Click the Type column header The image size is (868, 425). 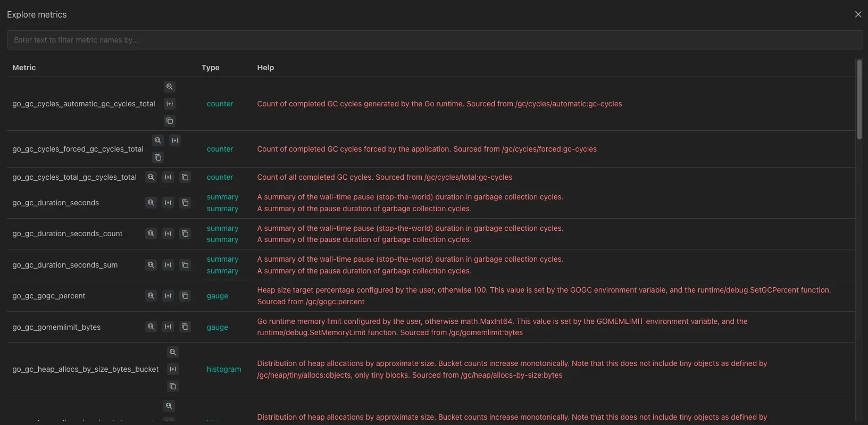pyautogui.click(x=211, y=68)
